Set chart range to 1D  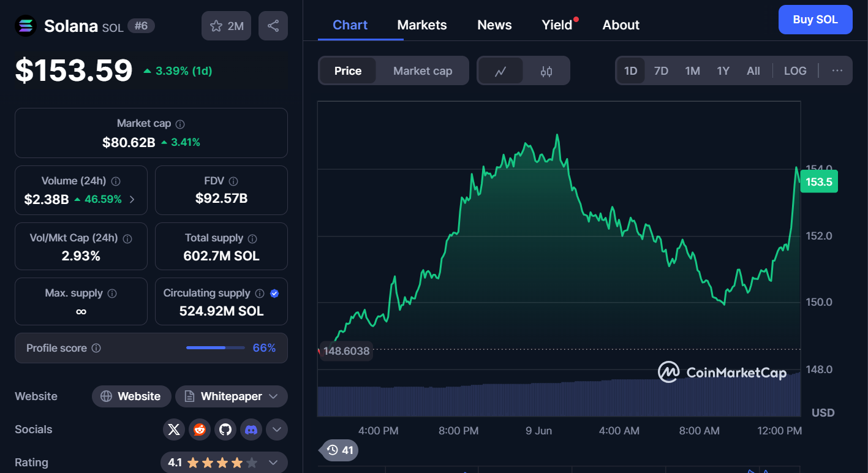pos(631,70)
